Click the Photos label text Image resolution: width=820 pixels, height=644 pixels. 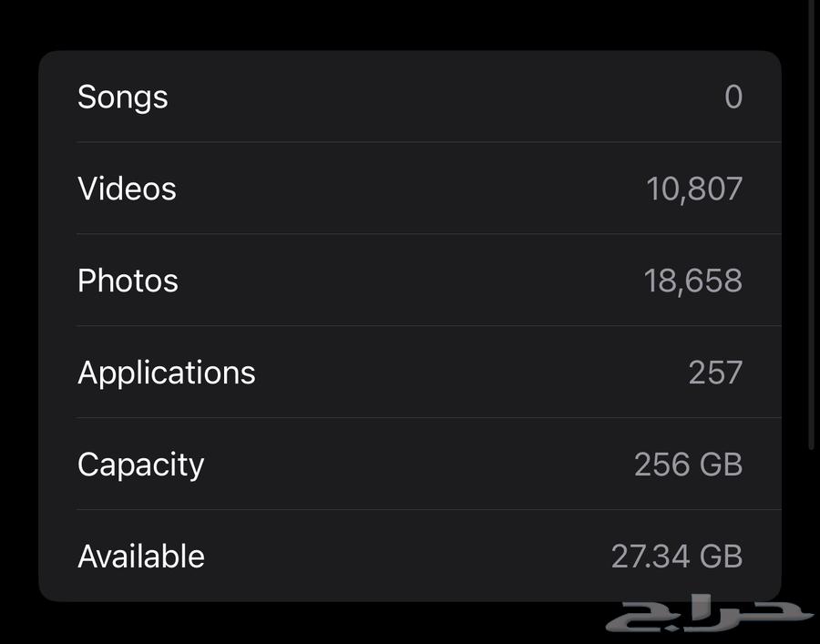click(x=128, y=281)
